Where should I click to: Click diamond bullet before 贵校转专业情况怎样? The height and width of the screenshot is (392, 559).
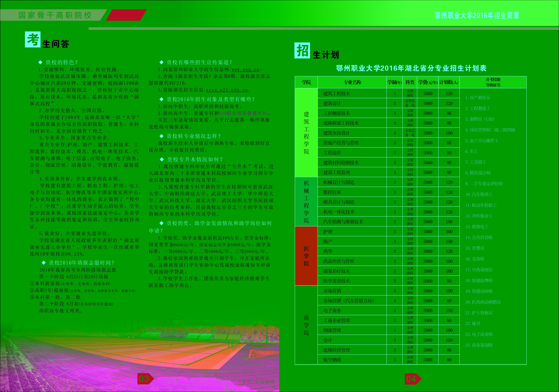pos(161,136)
